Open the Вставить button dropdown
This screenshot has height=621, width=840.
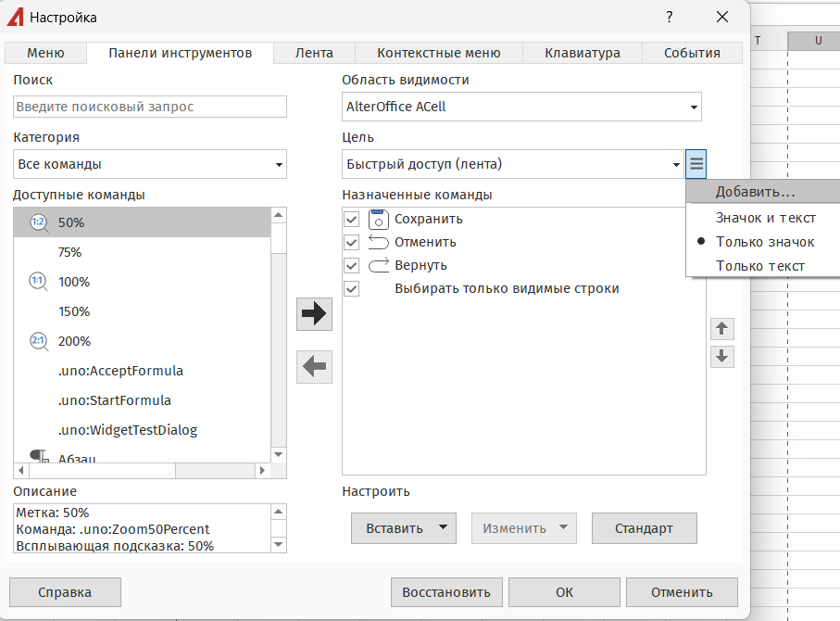(x=444, y=528)
